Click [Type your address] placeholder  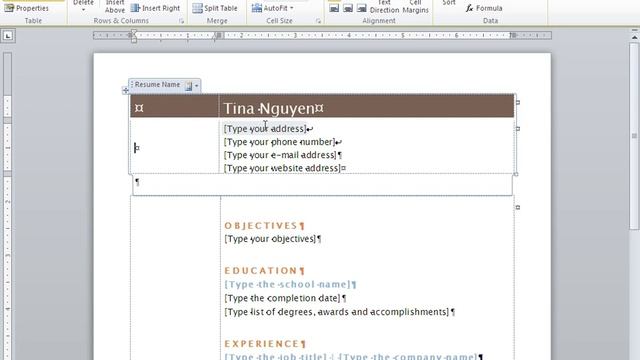(x=264, y=129)
